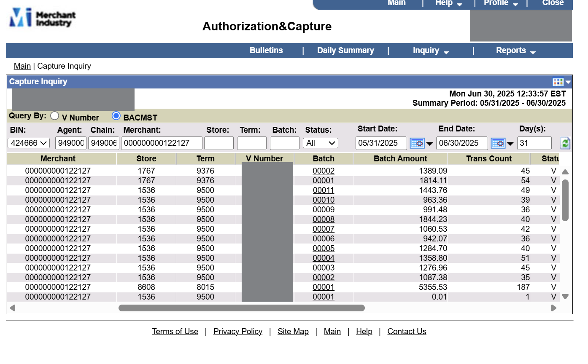Click the Start Date field 05/31/2025
588x364 pixels.
coord(381,143)
